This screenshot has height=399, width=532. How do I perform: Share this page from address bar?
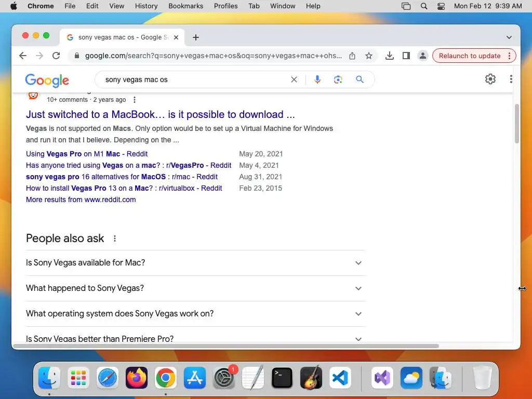(x=352, y=56)
